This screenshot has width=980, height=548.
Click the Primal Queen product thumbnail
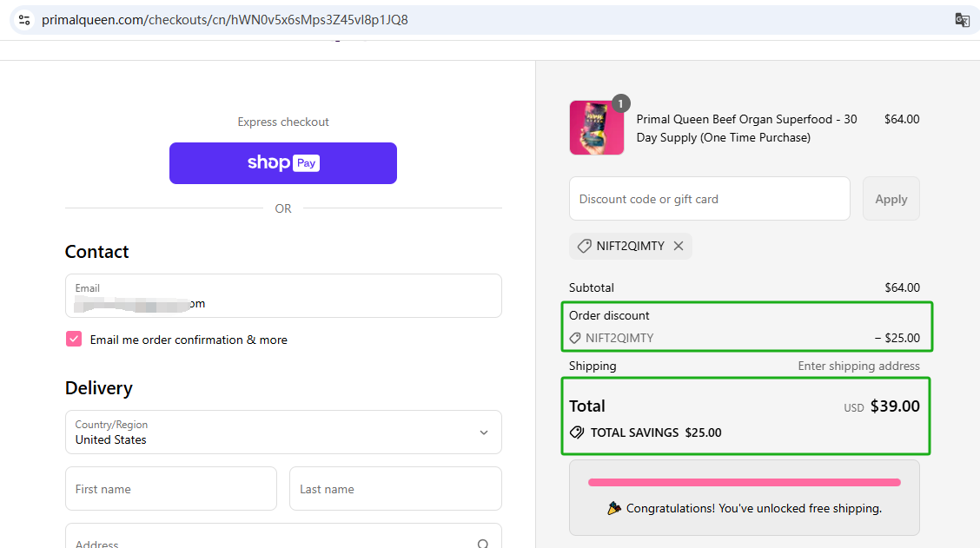coord(596,128)
